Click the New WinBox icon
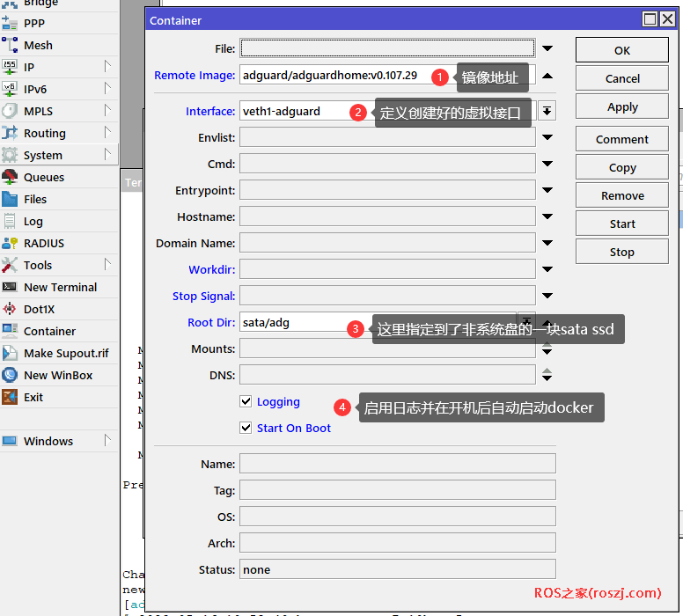The image size is (683, 616). point(10,375)
